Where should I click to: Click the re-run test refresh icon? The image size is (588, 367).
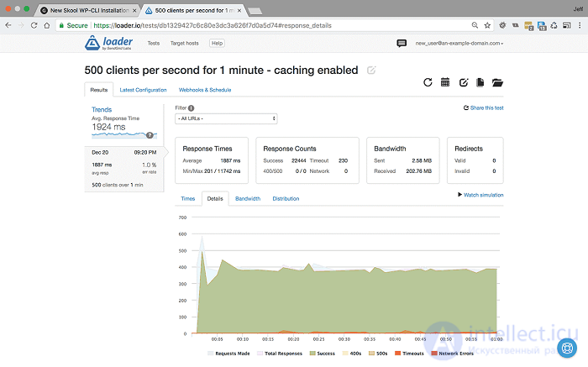(x=428, y=82)
